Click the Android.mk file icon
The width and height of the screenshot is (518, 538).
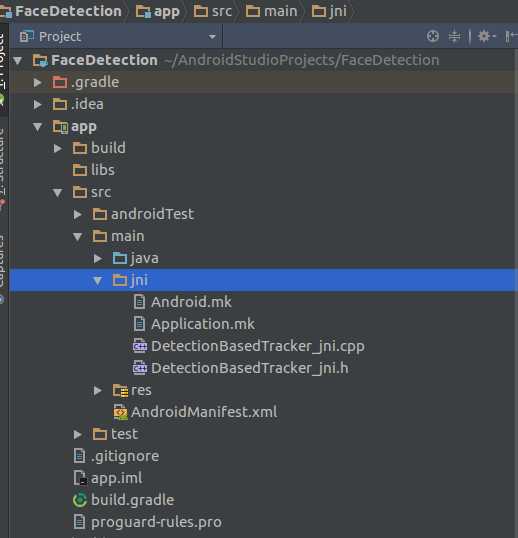tap(140, 302)
